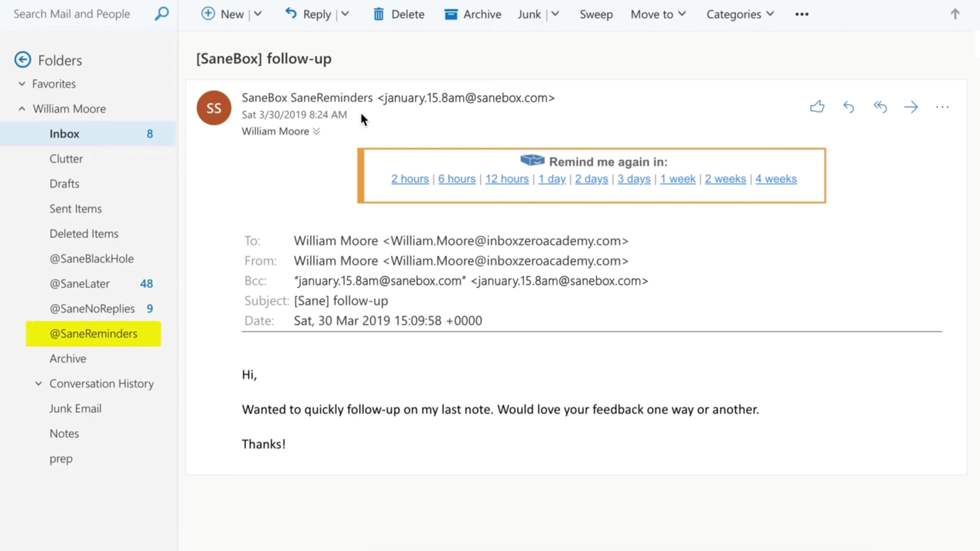Click the 2 hours reminder link
980x551 pixels.
pyautogui.click(x=410, y=179)
